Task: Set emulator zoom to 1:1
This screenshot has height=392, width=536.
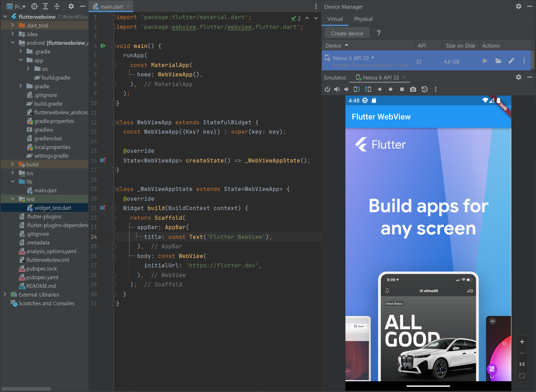Action: pyautogui.click(x=522, y=364)
